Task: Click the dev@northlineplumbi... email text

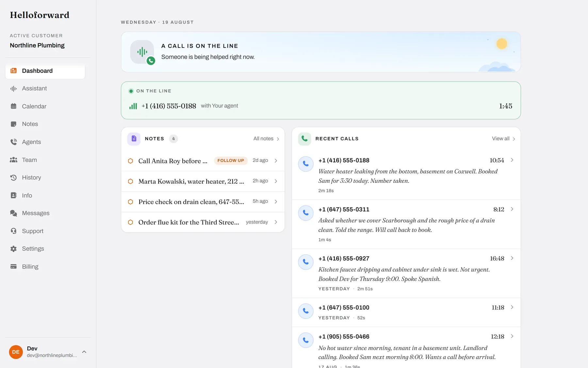Action: coord(52,356)
